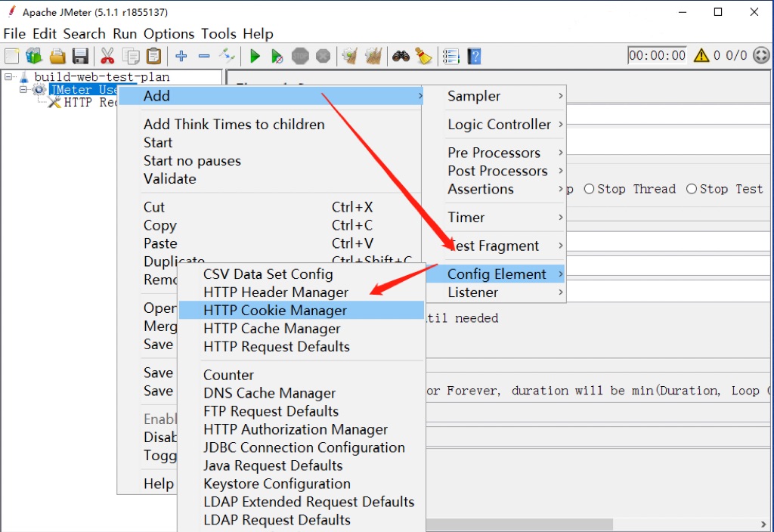Expand the Pre Processors submenu
Image resolution: width=774 pixels, height=532 pixels.
[x=506, y=153]
